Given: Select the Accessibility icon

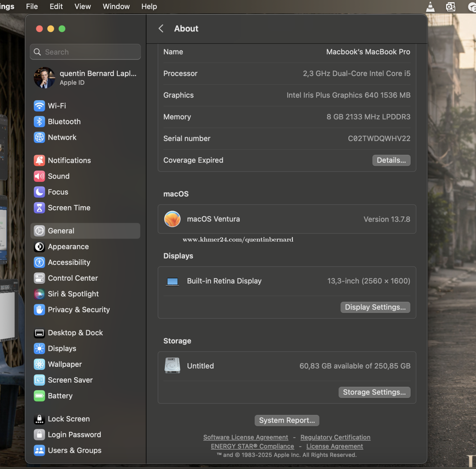Looking at the screenshot, I should [40, 262].
